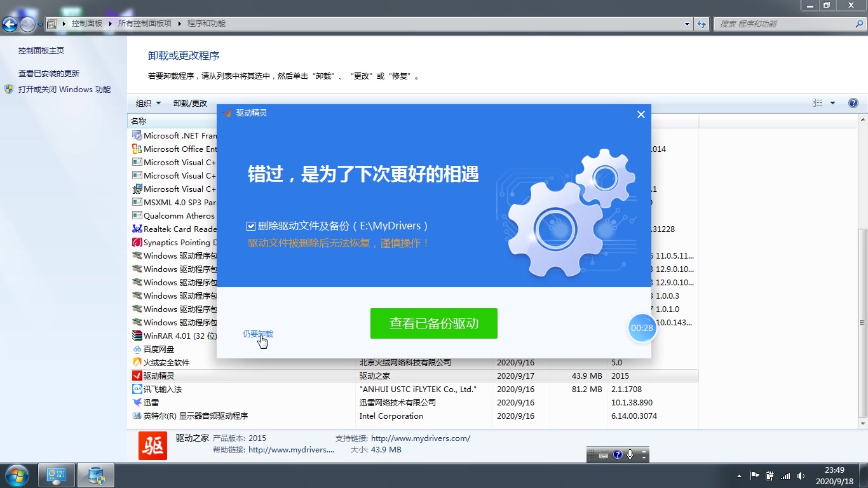
Task: Click the WinRAR 4.01 icon in list
Action: point(137,335)
